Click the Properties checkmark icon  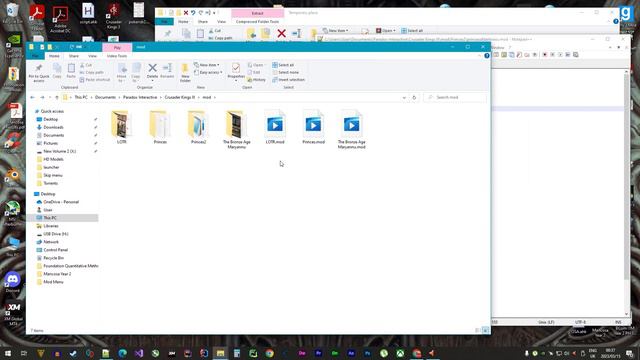[236, 68]
